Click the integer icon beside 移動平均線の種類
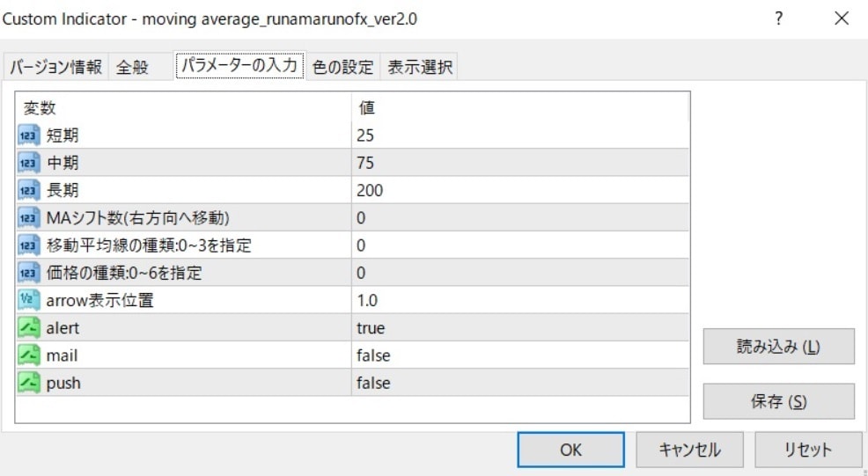The height and width of the screenshot is (476, 868). 29,245
